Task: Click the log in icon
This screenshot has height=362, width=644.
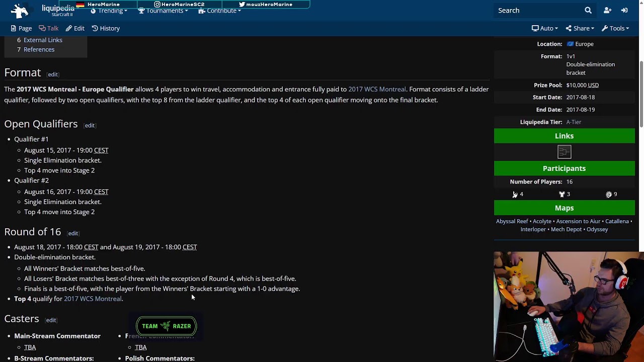Action: coord(624,10)
